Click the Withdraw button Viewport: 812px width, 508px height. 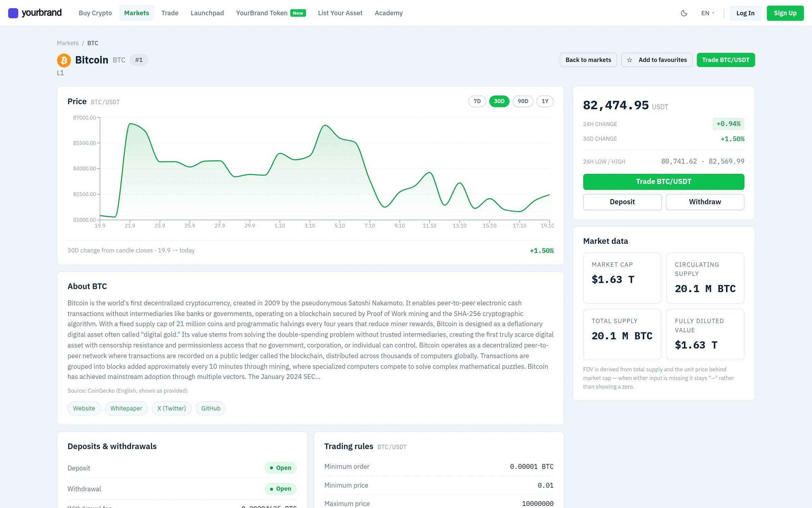[705, 202]
